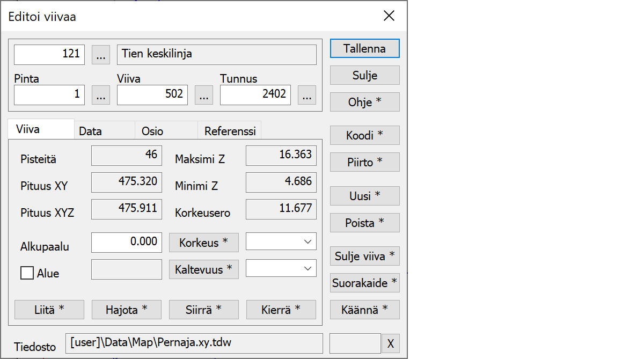This screenshot has width=644, height=359.
Task: Enable the Alue checkbox
Action: (x=27, y=273)
